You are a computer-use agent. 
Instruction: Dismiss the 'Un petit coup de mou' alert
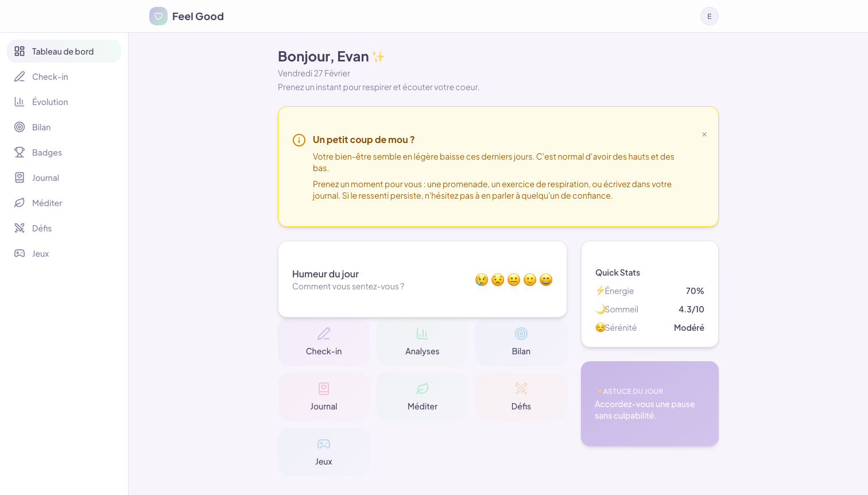(704, 134)
